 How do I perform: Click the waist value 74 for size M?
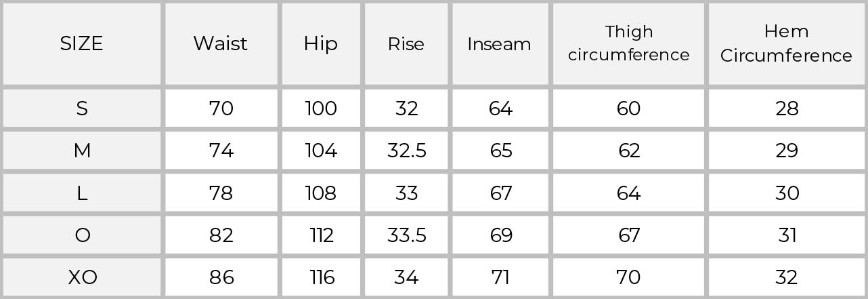pos(221,151)
